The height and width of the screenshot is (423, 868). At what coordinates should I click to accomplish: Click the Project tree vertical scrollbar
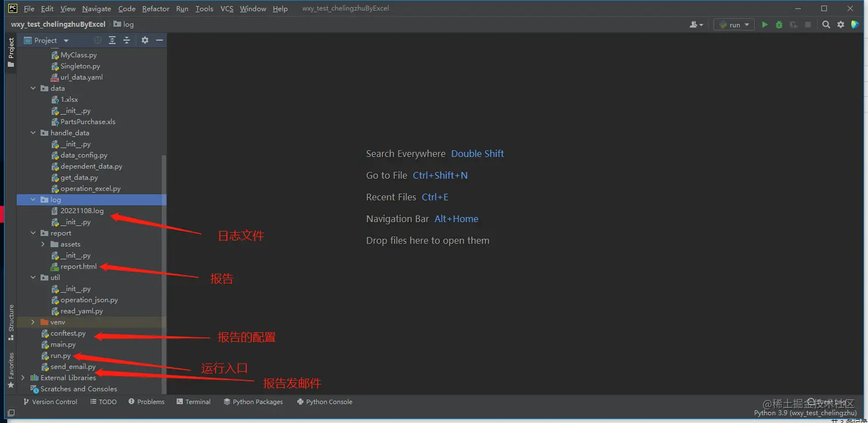pyautogui.click(x=164, y=274)
